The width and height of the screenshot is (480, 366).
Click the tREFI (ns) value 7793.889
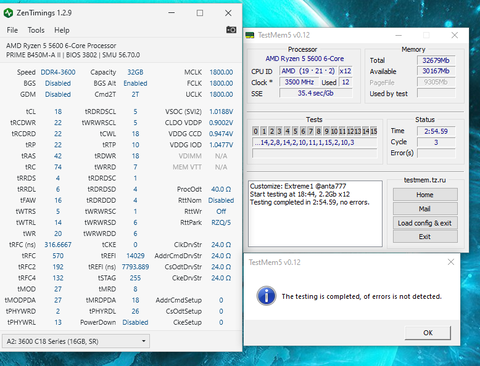coord(135,267)
